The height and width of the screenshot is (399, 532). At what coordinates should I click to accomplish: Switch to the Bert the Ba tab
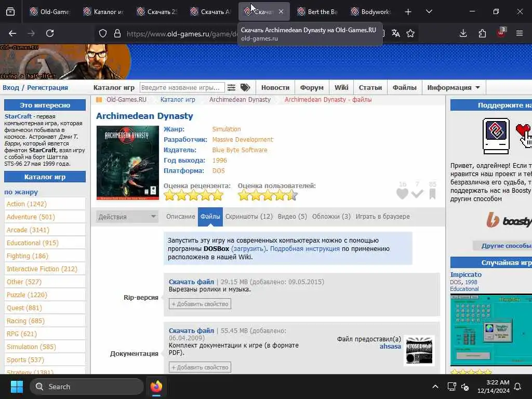[x=317, y=12]
